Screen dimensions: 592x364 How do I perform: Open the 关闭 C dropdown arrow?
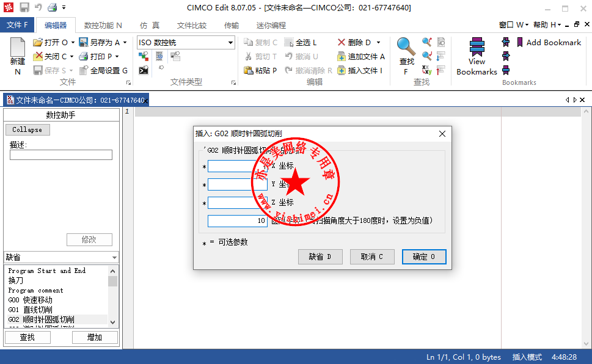(x=71, y=56)
